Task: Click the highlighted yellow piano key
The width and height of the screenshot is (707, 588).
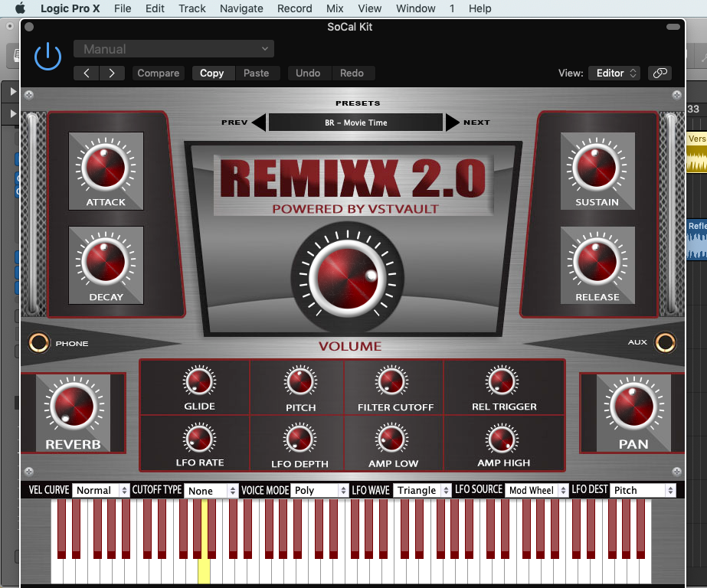Action: [204, 570]
